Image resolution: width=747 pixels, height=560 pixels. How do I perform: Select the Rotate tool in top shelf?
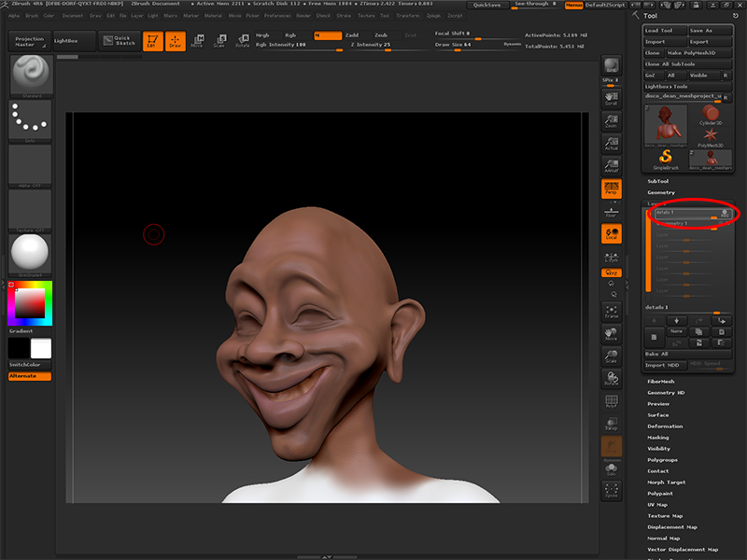point(243,41)
